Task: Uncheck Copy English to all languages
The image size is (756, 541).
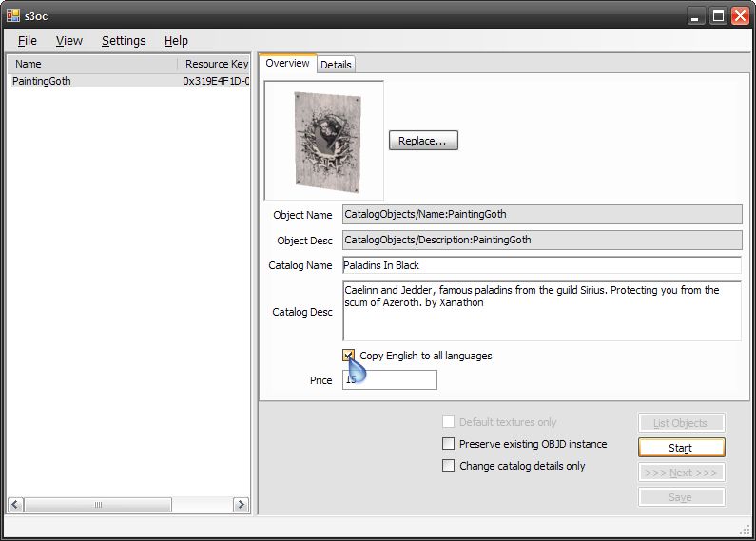Action: coord(349,356)
